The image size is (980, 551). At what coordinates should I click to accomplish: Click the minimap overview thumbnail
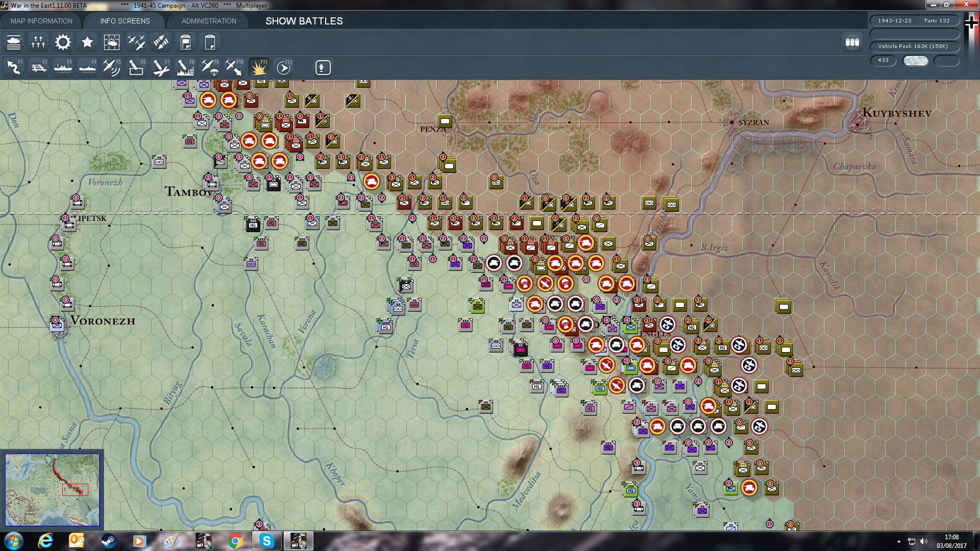52,490
